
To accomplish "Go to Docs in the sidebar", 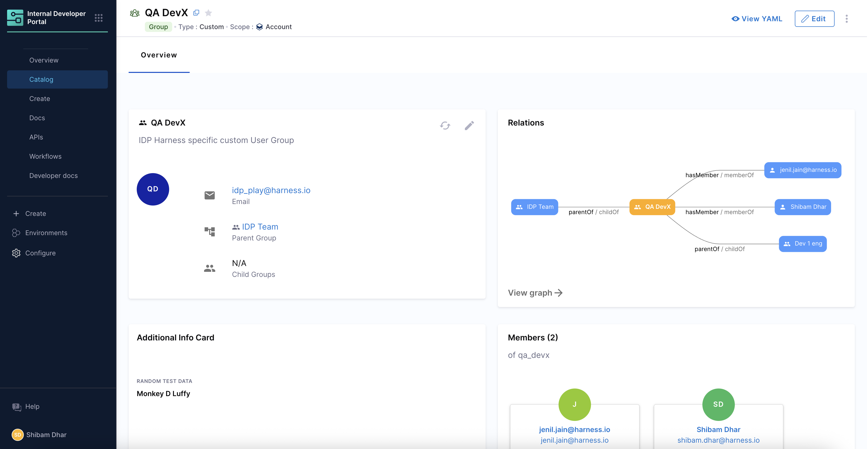I will [37, 118].
